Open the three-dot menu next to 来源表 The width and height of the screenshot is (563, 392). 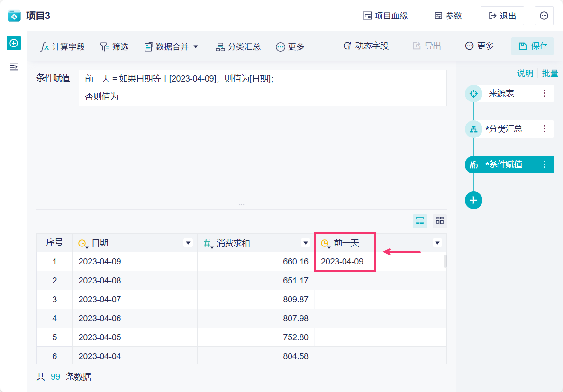tap(545, 93)
